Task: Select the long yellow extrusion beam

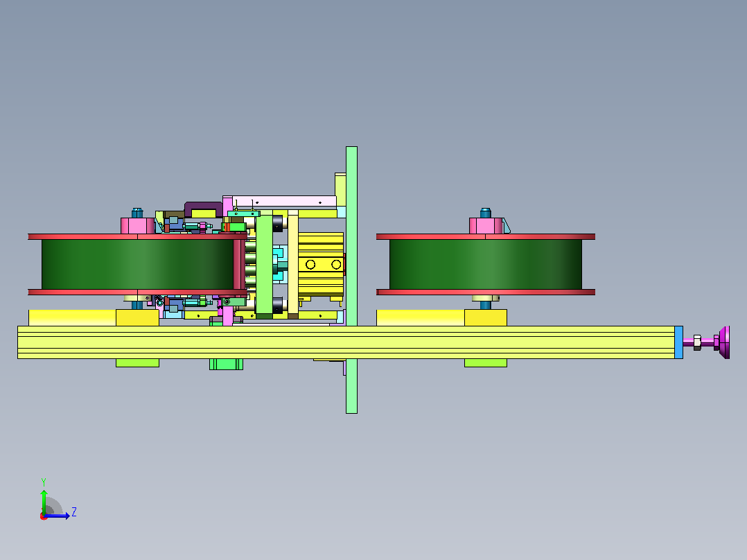Action: (346, 342)
